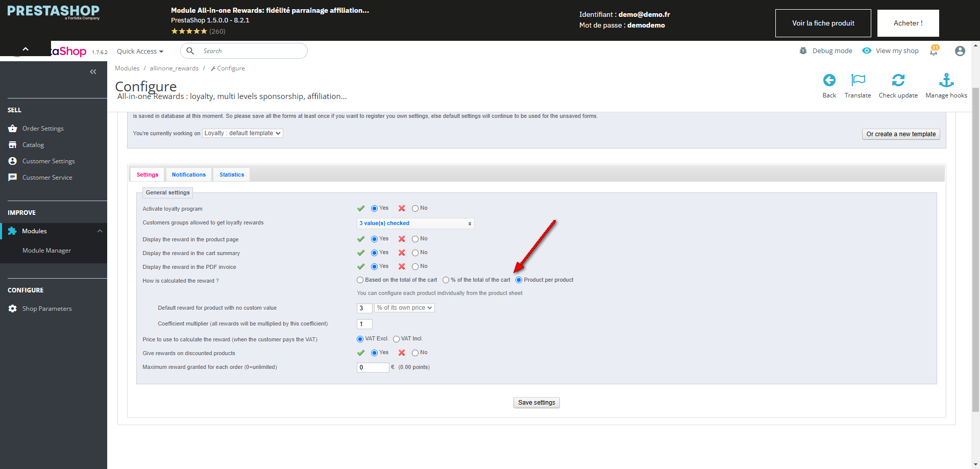Select VAT Excl. price option
Screen dimensions: 980x469
pyautogui.click(x=360, y=339)
